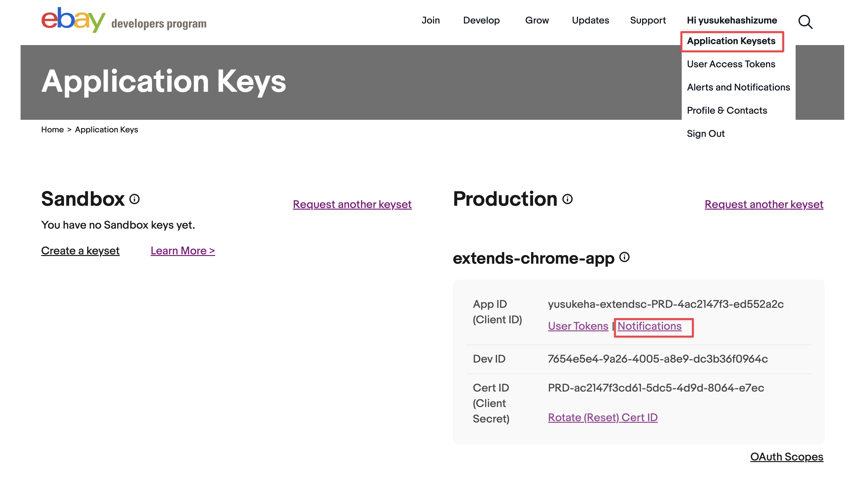Click the App ID value yusukeha-extendsc-PRD-4ac2147f3-ed552a2c
868x483 pixels.
click(x=666, y=304)
